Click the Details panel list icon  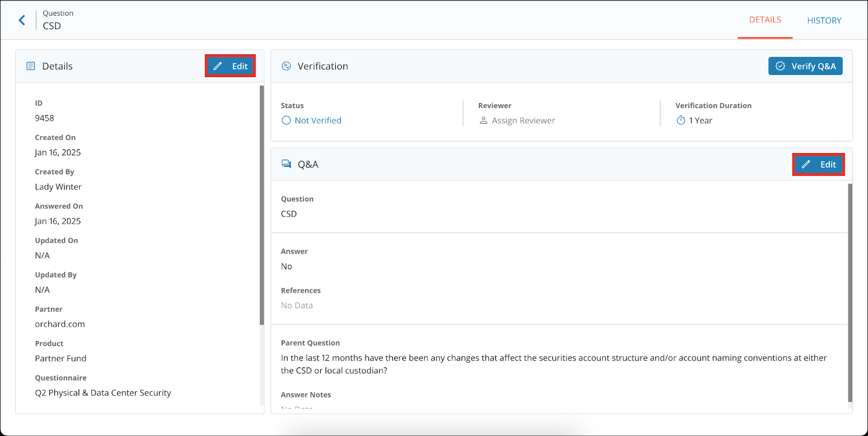(x=31, y=66)
